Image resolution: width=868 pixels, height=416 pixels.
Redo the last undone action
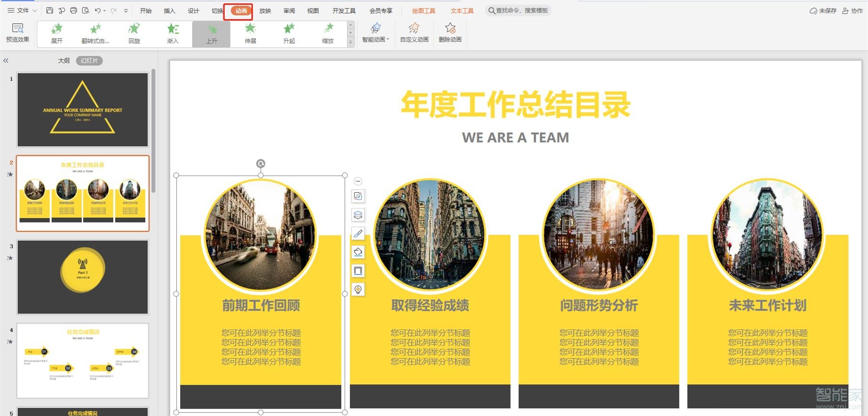[x=114, y=11]
